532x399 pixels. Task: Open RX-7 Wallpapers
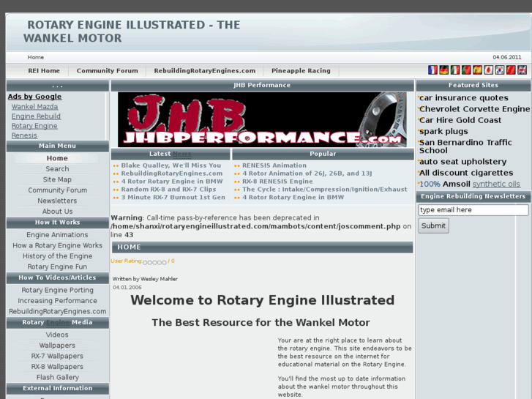coord(57,356)
